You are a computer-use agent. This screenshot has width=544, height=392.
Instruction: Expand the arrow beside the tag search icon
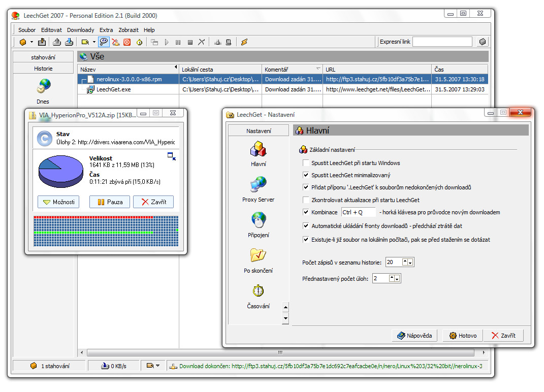tap(94, 42)
